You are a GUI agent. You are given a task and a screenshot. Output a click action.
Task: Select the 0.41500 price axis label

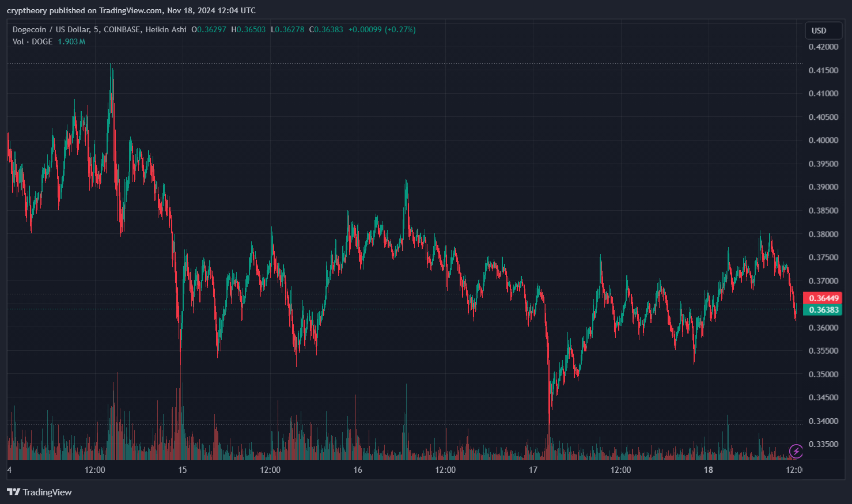(823, 70)
